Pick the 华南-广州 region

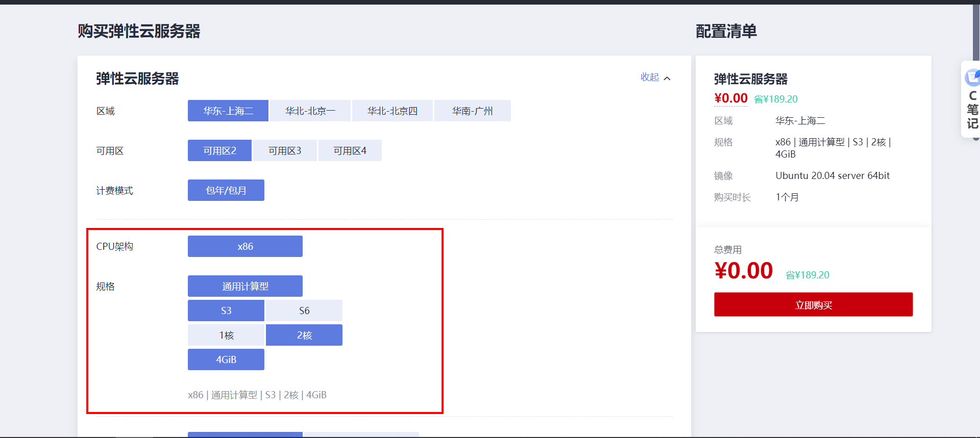point(473,111)
